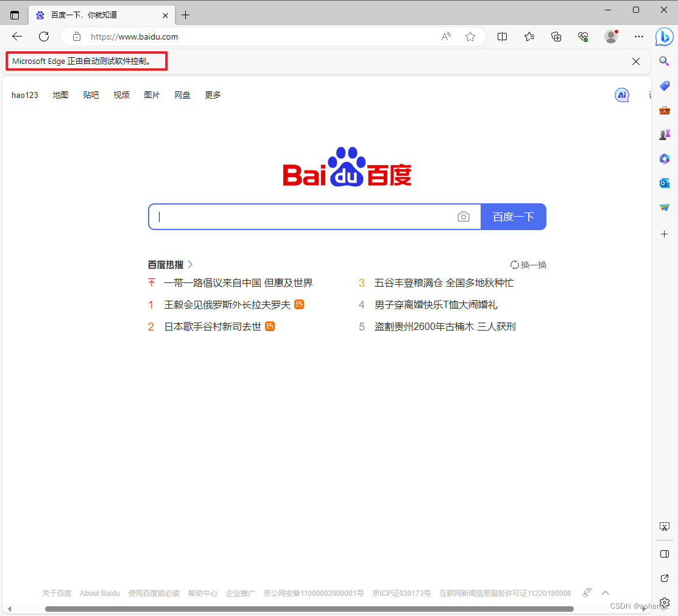This screenshot has height=616, width=678.
Task: Open sidebar search icon
Action: click(664, 61)
